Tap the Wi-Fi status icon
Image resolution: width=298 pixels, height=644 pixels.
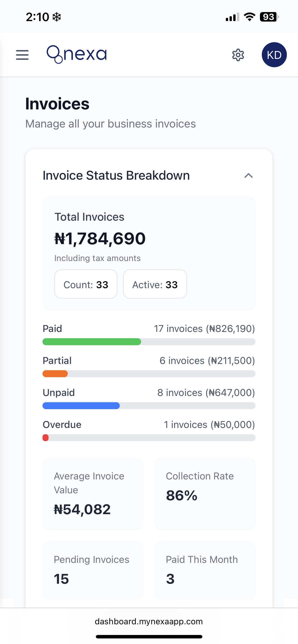click(x=249, y=17)
